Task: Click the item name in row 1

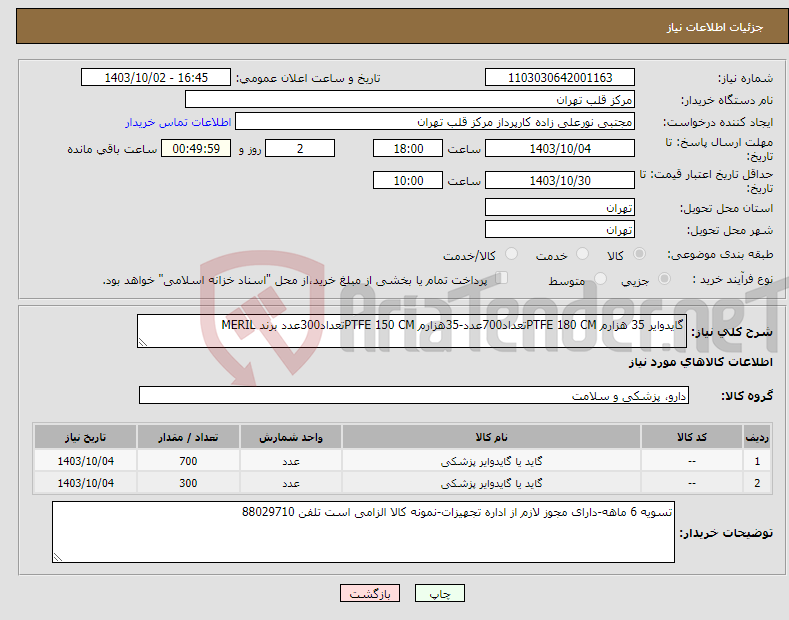Action: point(491,460)
